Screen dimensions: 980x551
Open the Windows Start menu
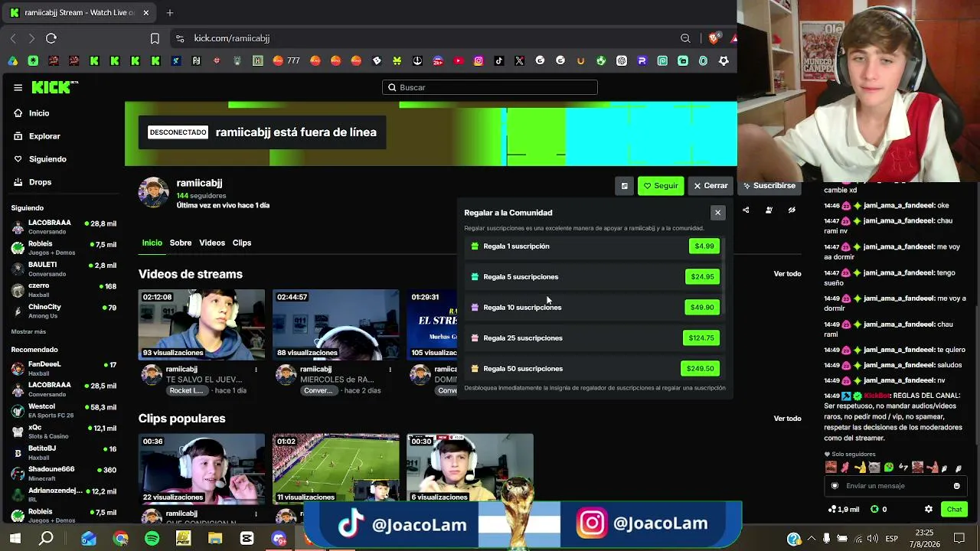click(x=15, y=539)
